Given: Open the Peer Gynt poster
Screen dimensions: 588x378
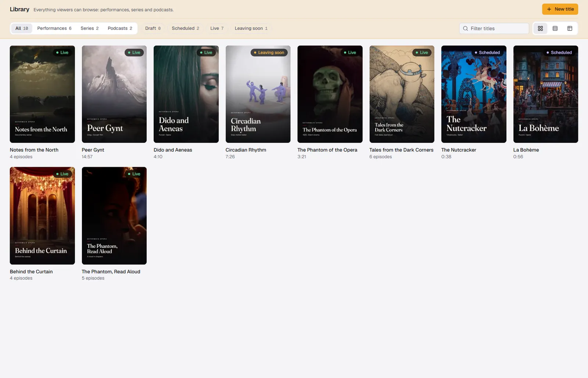Looking at the screenshot, I should [114, 94].
